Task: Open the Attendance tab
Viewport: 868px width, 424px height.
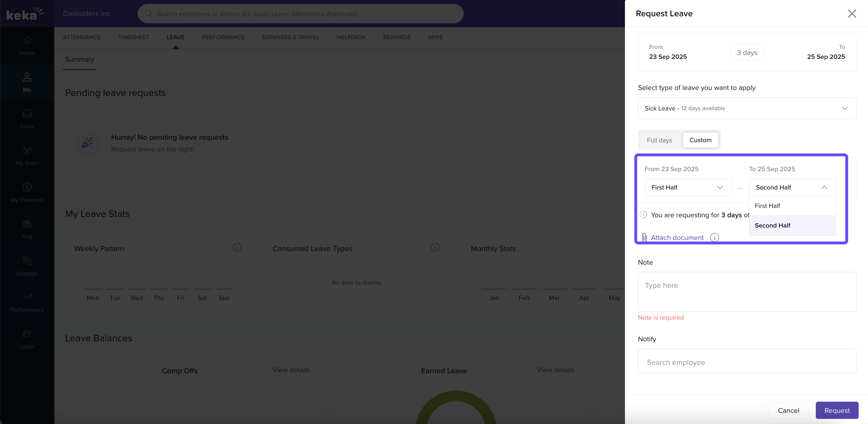Action: point(82,37)
